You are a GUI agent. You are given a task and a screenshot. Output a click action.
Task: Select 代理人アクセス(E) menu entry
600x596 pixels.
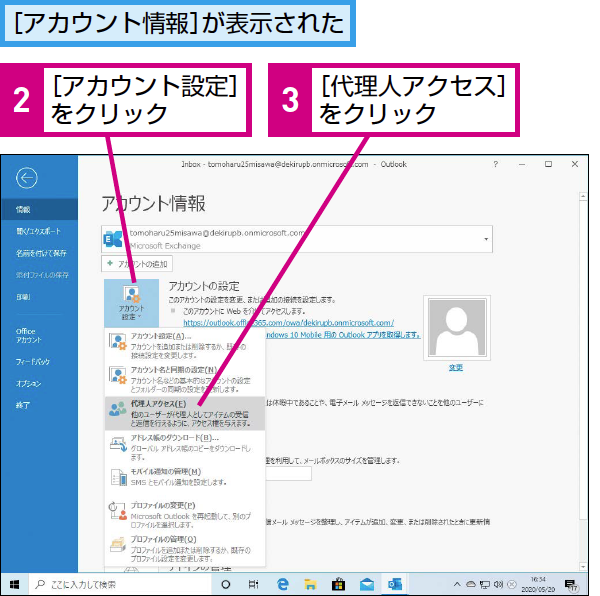tap(185, 413)
